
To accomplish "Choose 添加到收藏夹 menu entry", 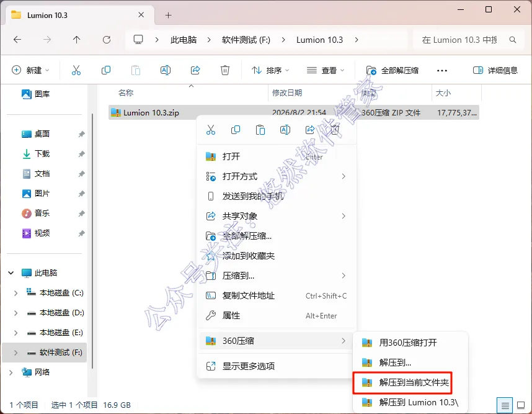I will 276,256.
